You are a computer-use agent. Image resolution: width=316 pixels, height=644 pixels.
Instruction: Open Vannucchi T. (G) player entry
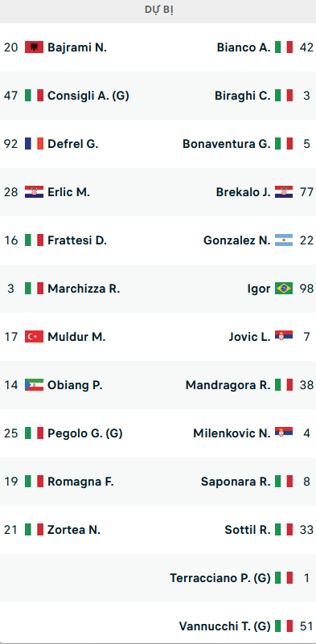(x=225, y=626)
